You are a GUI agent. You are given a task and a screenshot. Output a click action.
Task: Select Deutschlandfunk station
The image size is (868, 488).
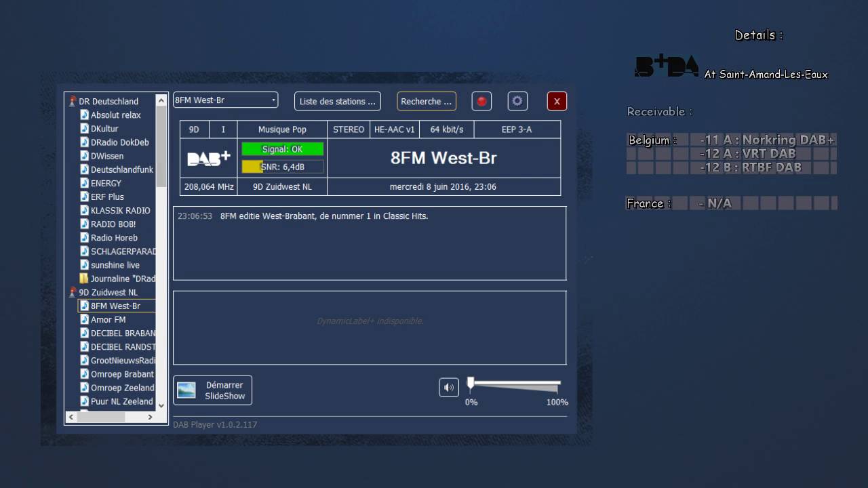coord(122,169)
